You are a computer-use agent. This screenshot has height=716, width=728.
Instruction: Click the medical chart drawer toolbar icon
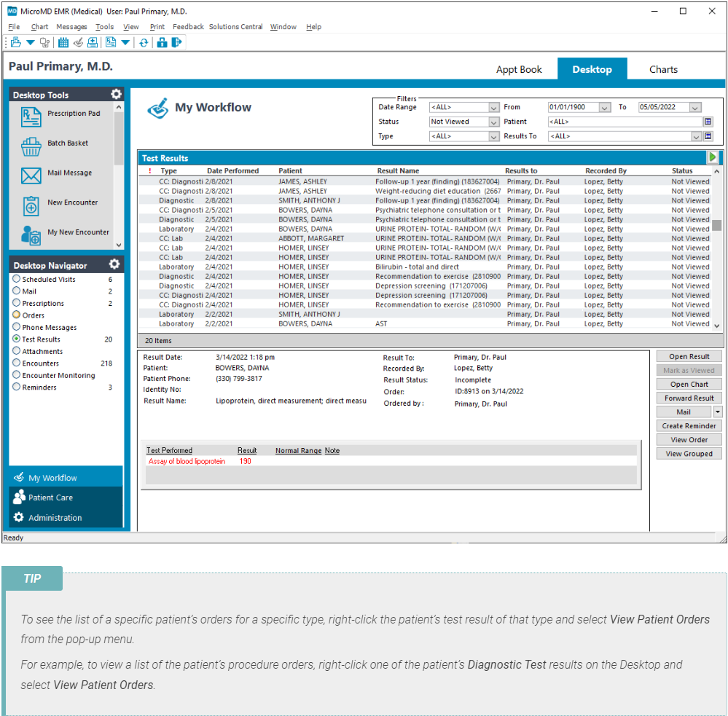pos(93,43)
